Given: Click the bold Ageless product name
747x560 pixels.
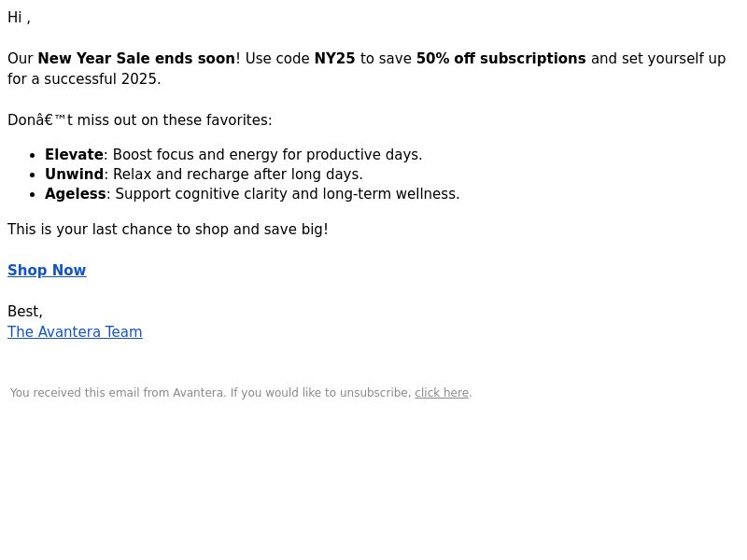Looking at the screenshot, I should coord(76,194).
